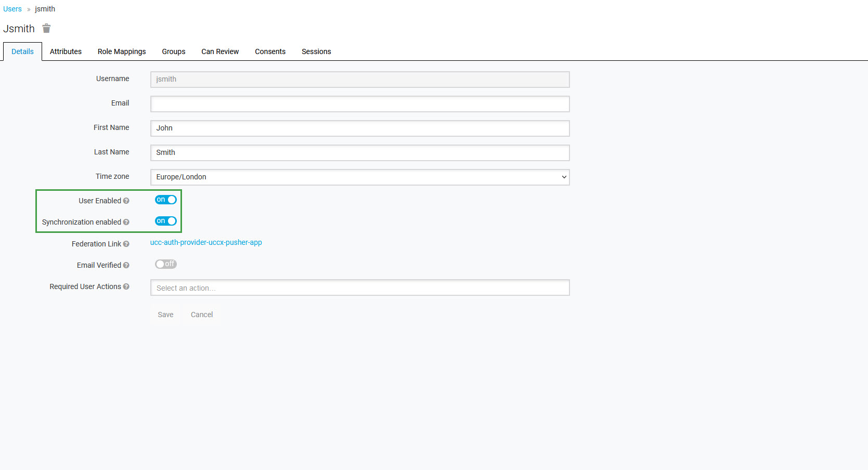Open the ucc-auth-provider-uccx-pusher-app federation link
This screenshot has height=470, width=868.
[206, 243]
